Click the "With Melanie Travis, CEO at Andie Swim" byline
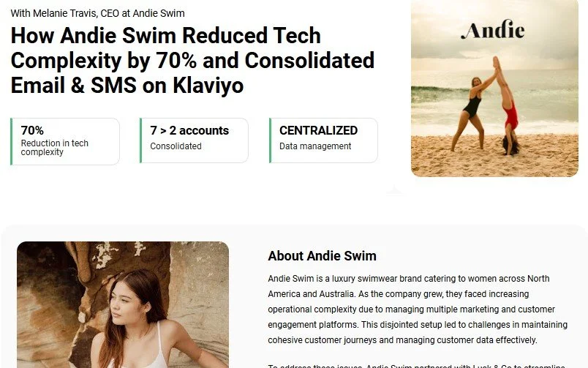The height and width of the screenshot is (368, 588). pyautogui.click(x=97, y=13)
